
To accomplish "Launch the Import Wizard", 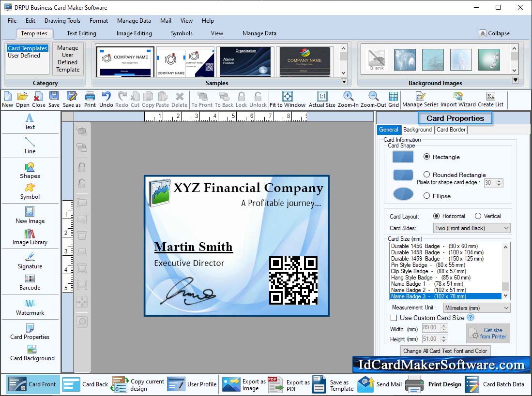I will click(458, 100).
